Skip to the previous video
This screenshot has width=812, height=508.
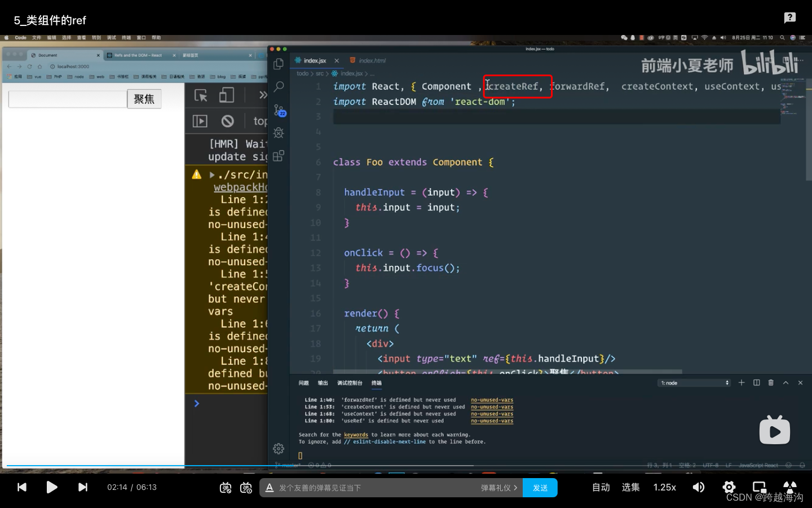(22, 487)
